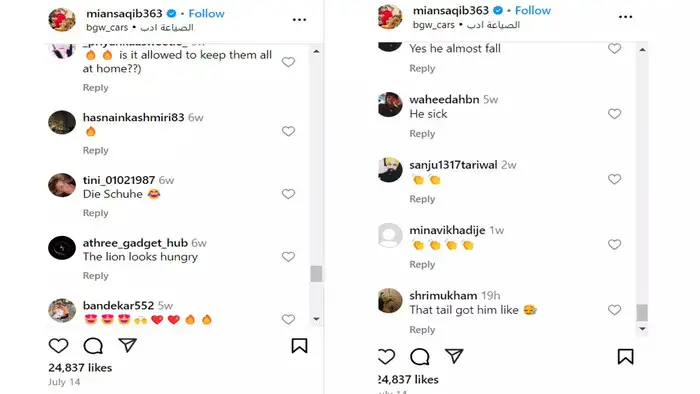The height and width of the screenshot is (394, 700).
Task: Reply to waheedahbn's He sick comment
Action: click(x=422, y=133)
